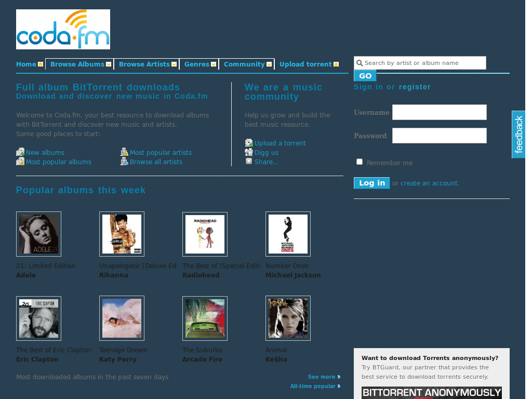Click the Share plus icon
532x399 pixels.
248,162
